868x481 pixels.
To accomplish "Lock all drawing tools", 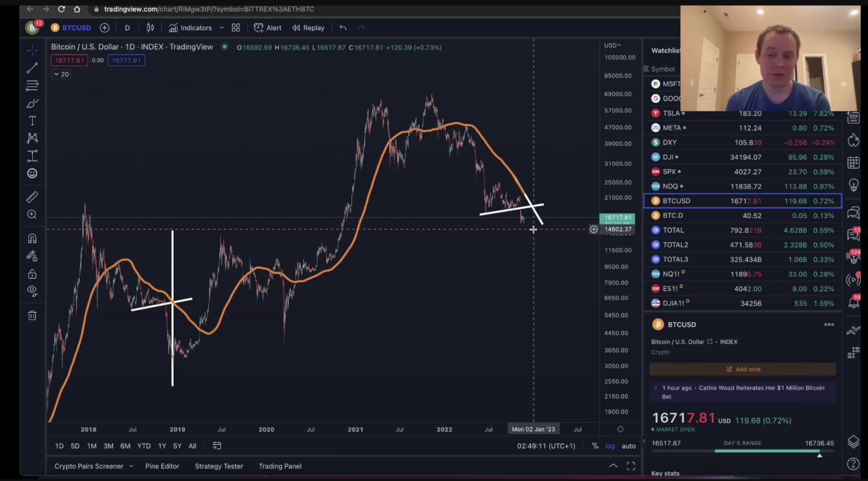I will 32,274.
